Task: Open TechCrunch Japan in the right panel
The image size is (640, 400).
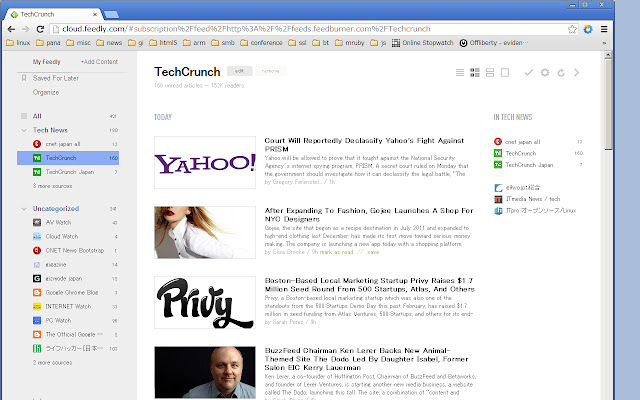Action: click(529, 165)
